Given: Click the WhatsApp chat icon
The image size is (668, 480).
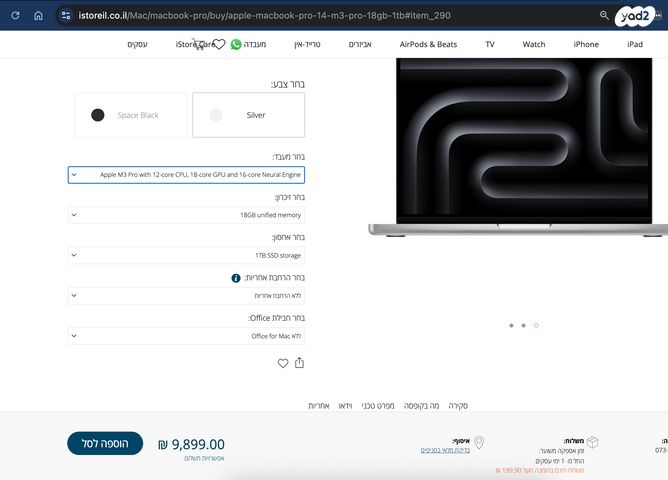Looking at the screenshot, I should (x=236, y=44).
